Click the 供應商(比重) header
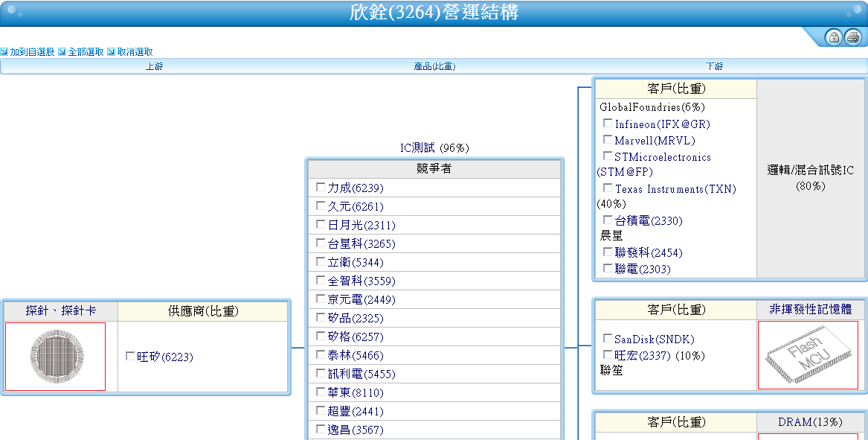The width and height of the screenshot is (868, 440). pyautogui.click(x=203, y=311)
